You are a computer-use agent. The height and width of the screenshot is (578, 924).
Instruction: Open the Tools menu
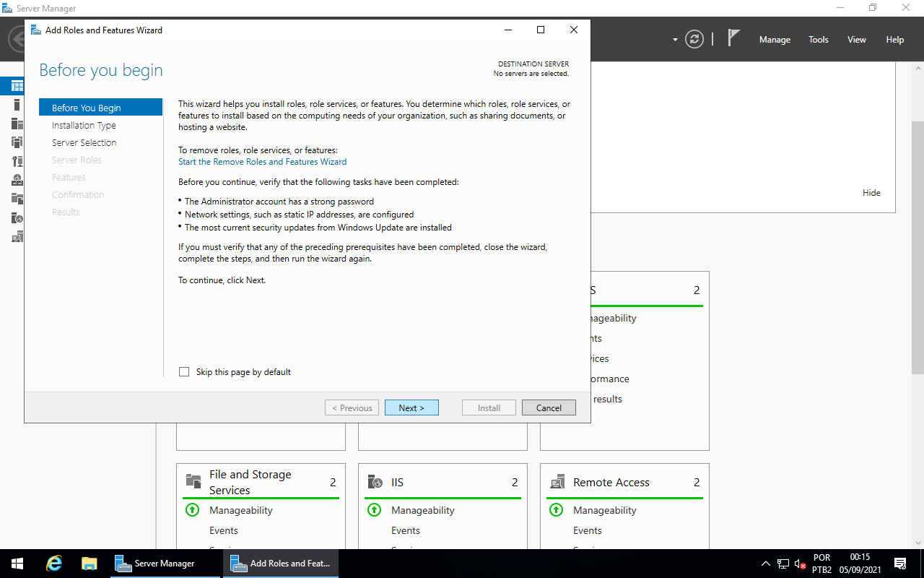pos(818,40)
